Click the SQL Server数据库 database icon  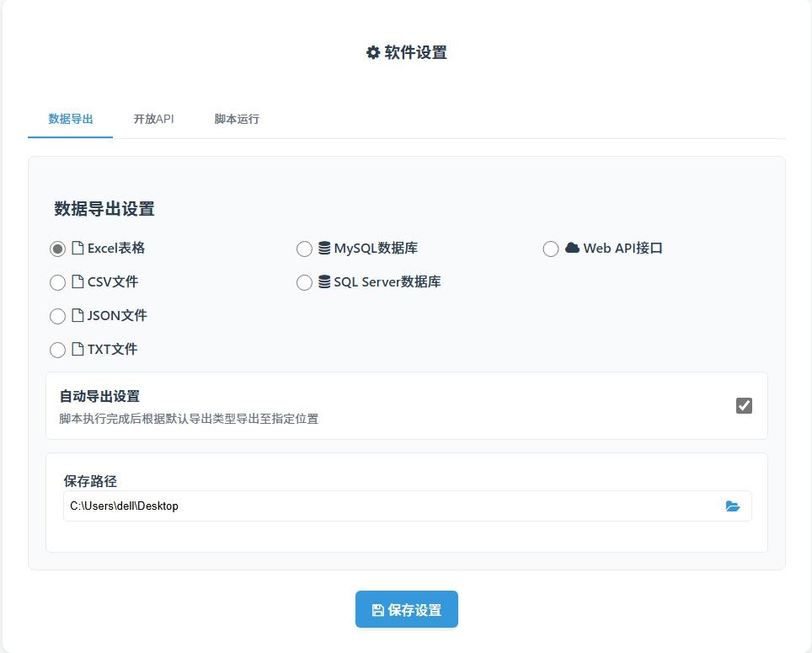(x=324, y=282)
